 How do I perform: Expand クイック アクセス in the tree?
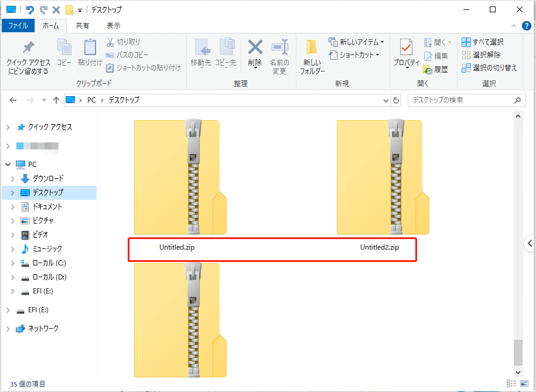point(8,127)
